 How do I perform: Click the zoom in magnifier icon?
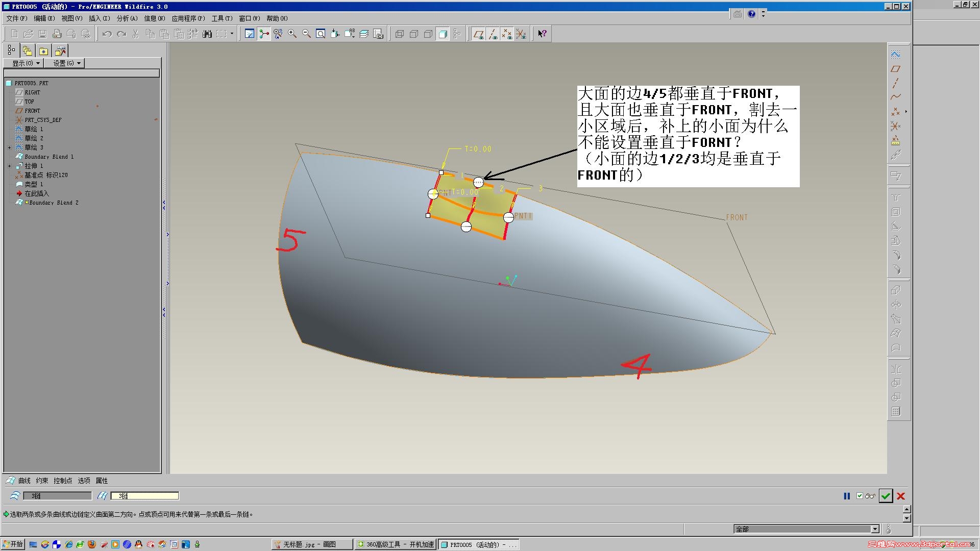(x=292, y=34)
